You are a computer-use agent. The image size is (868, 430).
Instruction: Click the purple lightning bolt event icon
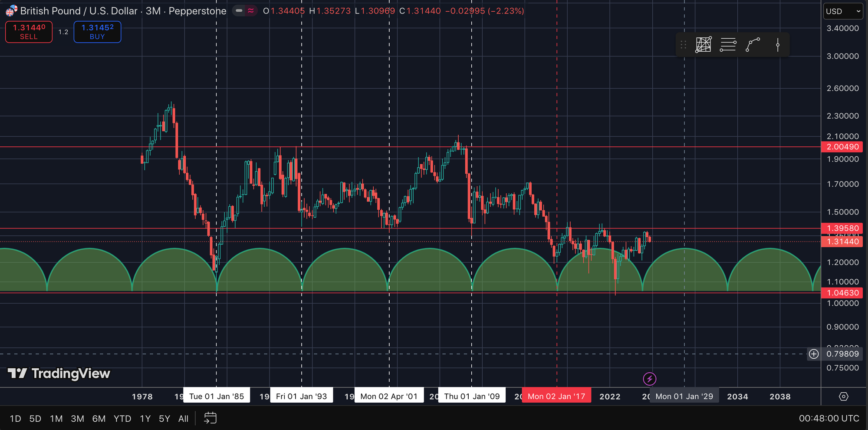649,379
